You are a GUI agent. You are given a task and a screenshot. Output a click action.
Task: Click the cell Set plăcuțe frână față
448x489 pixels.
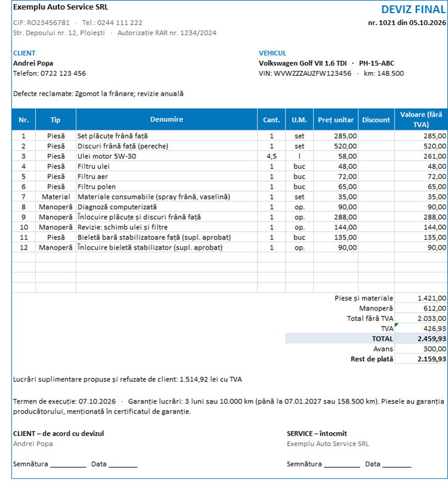(x=167, y=136)
